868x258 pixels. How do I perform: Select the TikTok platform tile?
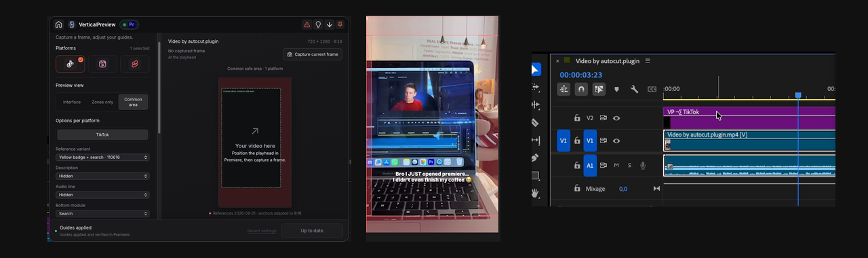(x=70, y=64)
